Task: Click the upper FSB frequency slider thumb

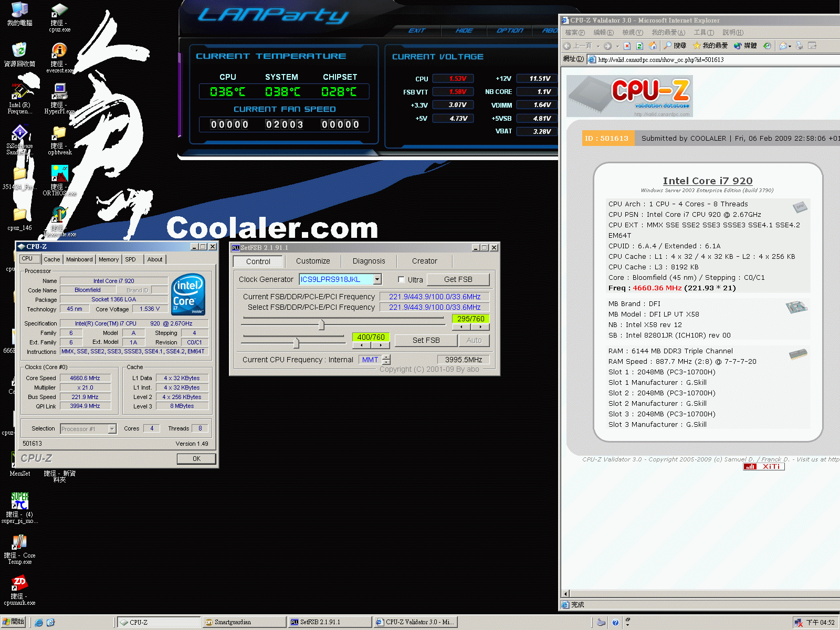Action: 321,325
